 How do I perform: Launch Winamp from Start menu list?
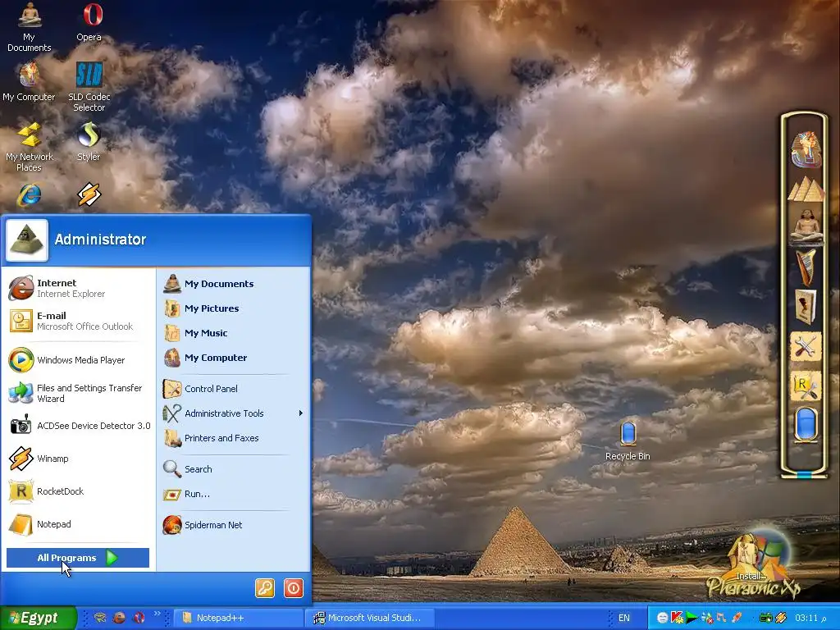(x=79, y=459)
